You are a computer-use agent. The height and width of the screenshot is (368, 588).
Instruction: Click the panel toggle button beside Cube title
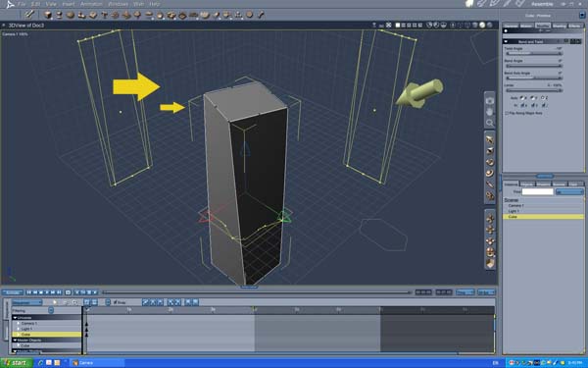coord(582,16)
